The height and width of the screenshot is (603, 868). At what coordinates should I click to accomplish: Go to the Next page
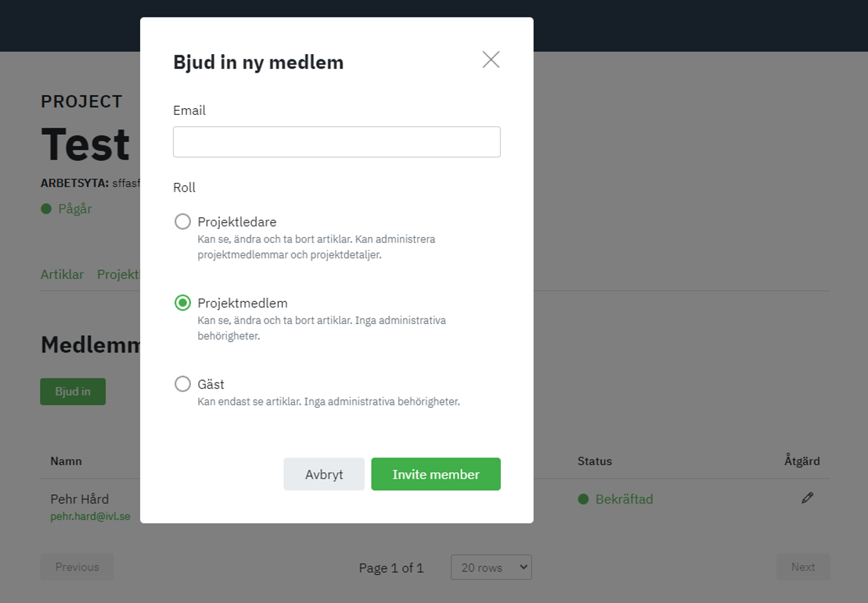coord(803,567)
